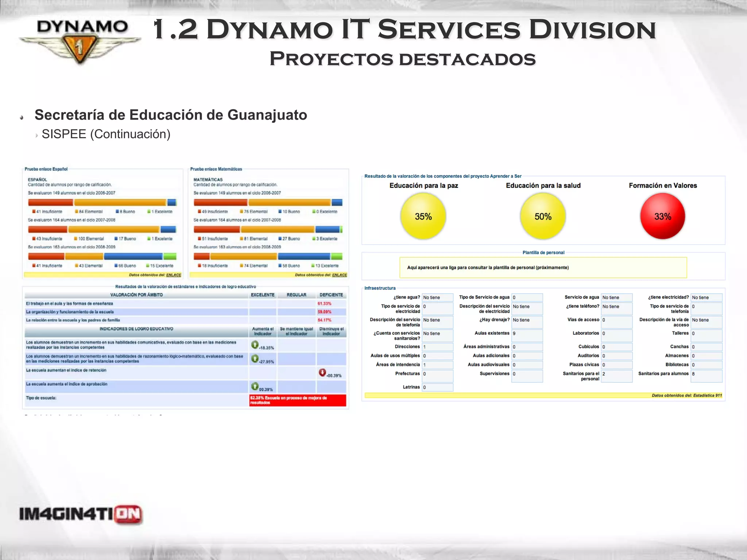
Task: Click the Canchas field
Action: (x=707, y=347)
